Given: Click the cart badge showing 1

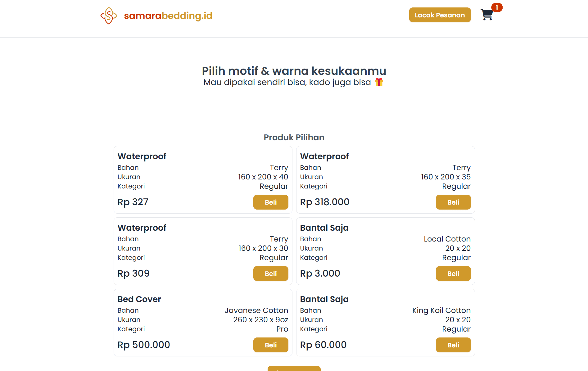Looking at the screenshot, I should pyautogui.click(x=497, y=7).
